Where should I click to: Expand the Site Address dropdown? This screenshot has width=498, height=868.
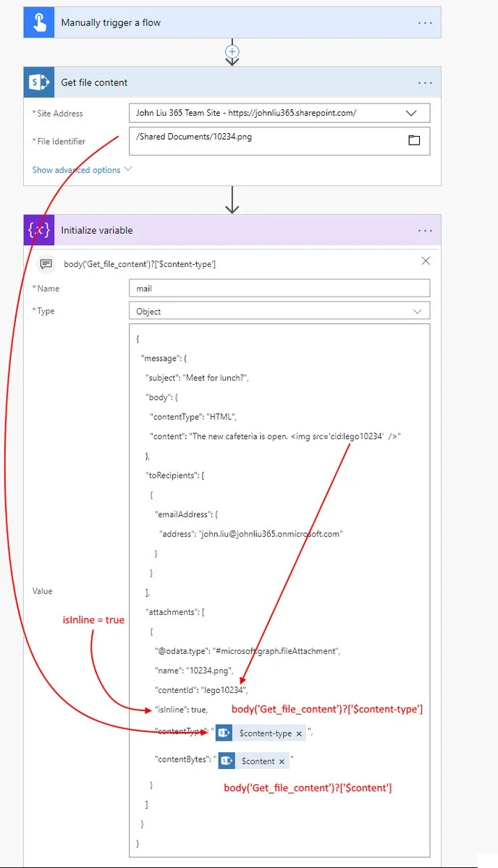(411, 114)
